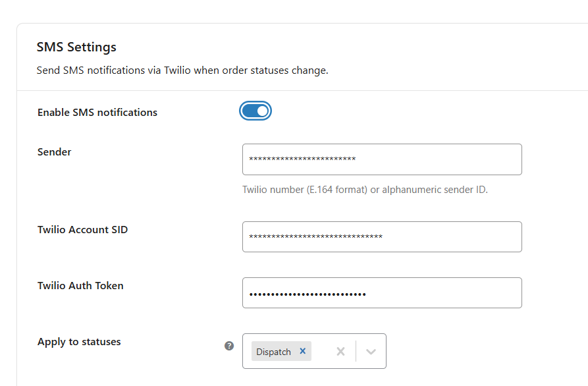Screen dimensions: 588x386
Task: Select the Sender field label
Action: [x=55, y=152]
